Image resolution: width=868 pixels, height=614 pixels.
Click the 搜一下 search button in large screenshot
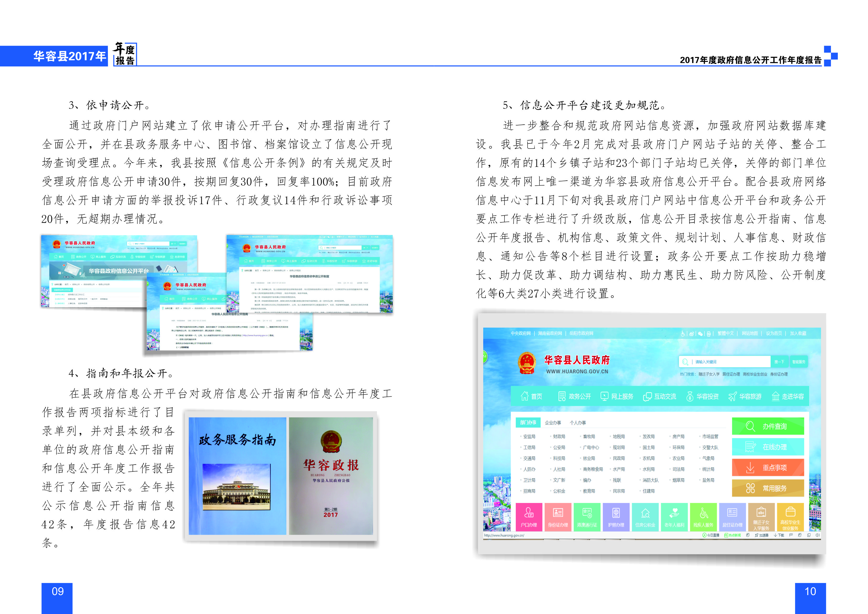(x=779, y=362)
